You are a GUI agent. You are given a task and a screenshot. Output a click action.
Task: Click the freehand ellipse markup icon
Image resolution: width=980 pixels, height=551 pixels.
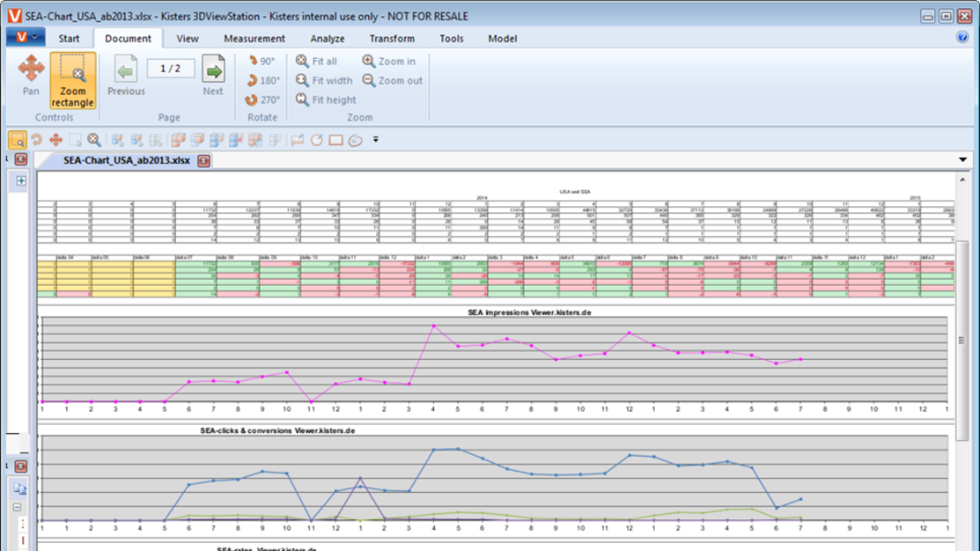[x=356, y=140]
